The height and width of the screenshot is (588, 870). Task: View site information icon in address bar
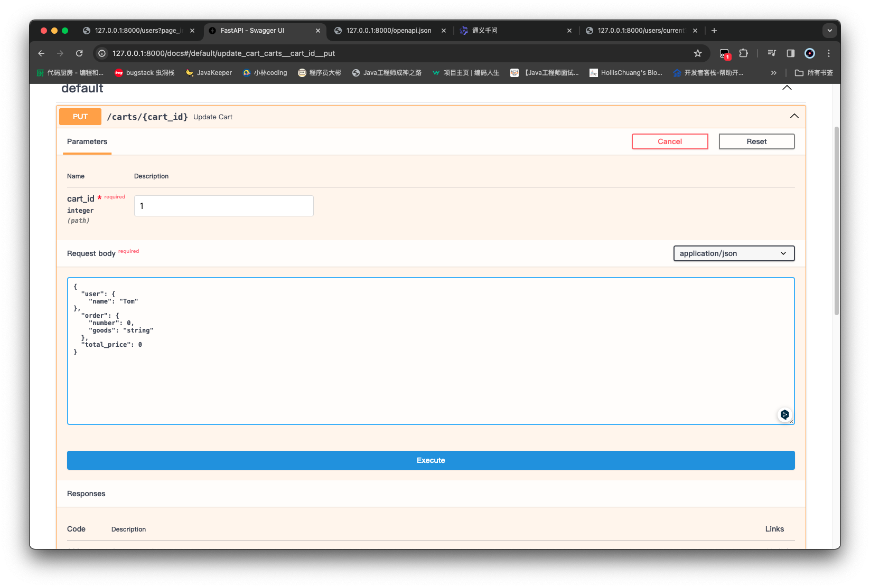(102, 53)
